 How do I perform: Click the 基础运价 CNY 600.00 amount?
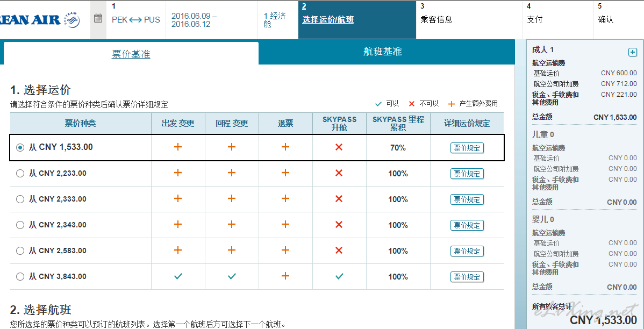click(x=619, y=73)
